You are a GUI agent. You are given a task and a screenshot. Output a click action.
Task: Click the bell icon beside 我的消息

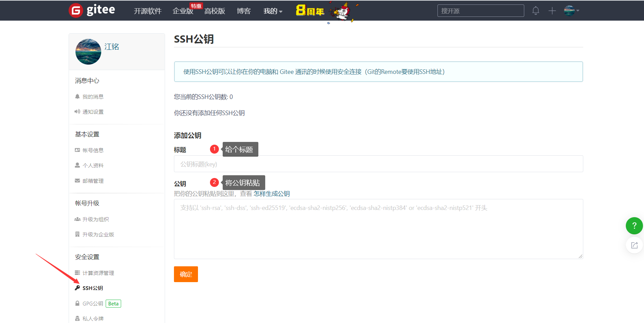[77, 96]
